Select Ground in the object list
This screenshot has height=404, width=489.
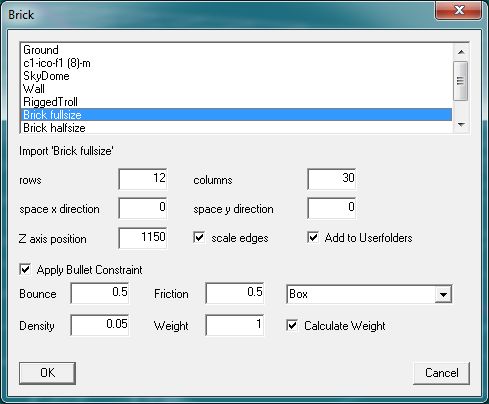coord(236,50)
